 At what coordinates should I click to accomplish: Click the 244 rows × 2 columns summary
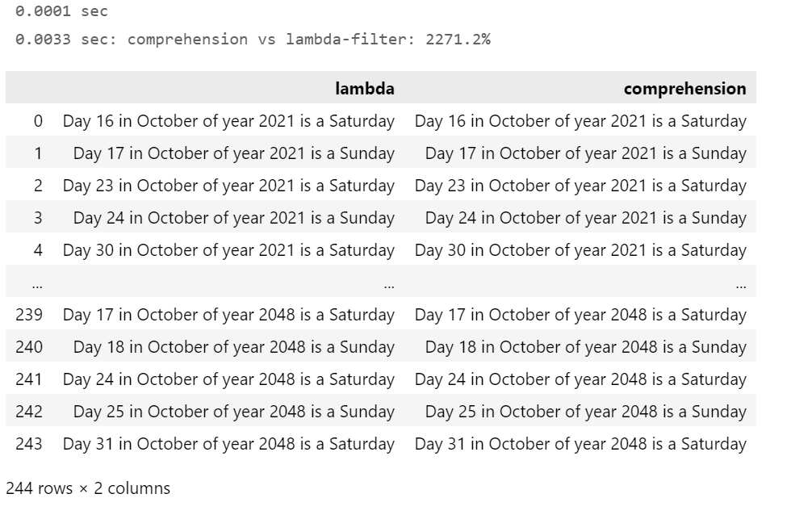click(x=88, y=488)
